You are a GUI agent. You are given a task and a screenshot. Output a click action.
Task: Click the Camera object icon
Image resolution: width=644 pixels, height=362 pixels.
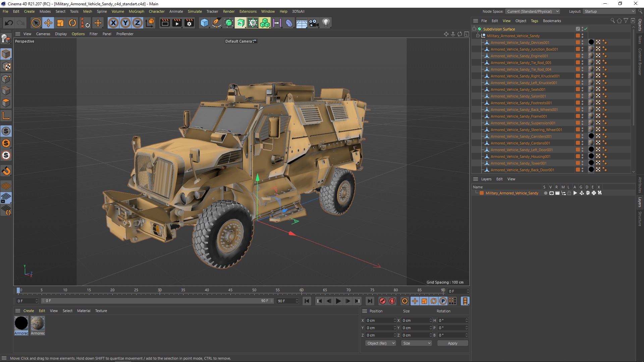click(314, 23)
